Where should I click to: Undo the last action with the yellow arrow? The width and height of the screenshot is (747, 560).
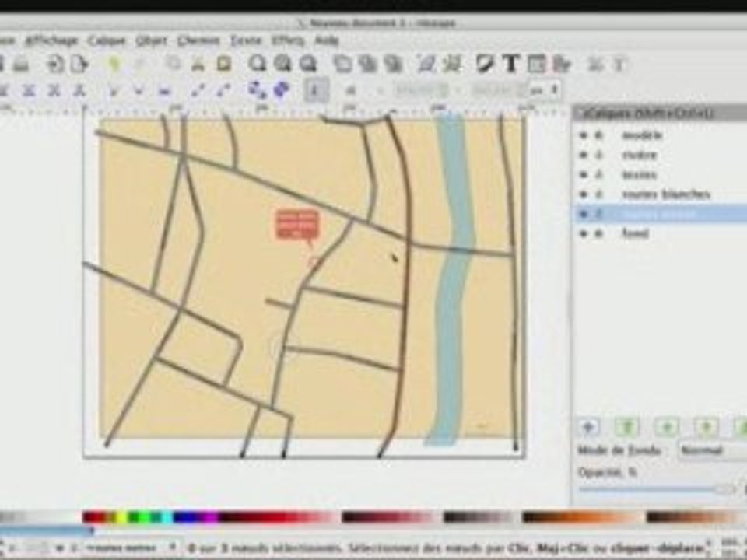tap(114, 64)
